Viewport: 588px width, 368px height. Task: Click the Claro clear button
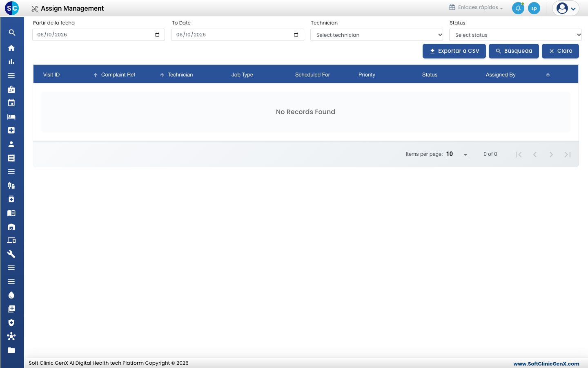(x=560, y=51)
